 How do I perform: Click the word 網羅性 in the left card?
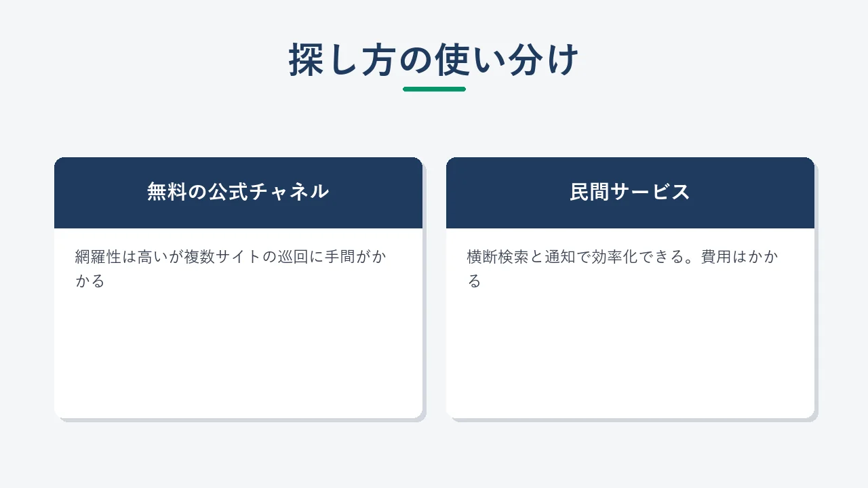(x=98, y=257)
